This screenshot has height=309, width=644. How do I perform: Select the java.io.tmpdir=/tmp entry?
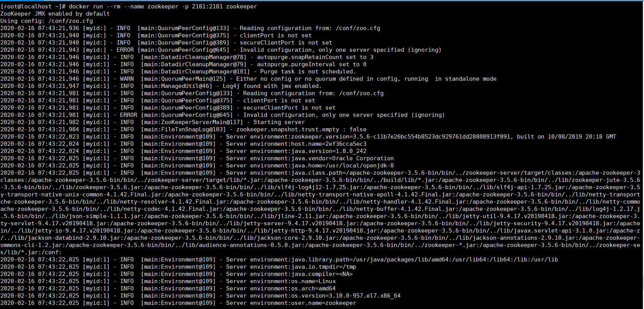[324, 267]
